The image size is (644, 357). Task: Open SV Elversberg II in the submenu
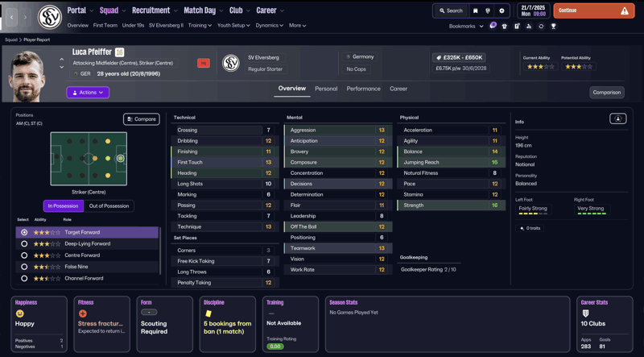click(166, 26)
